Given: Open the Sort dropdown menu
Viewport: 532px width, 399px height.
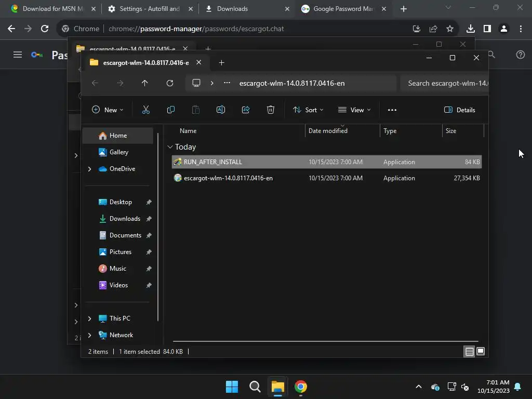Looking at the screenshot, I should (x=308, y=110).
